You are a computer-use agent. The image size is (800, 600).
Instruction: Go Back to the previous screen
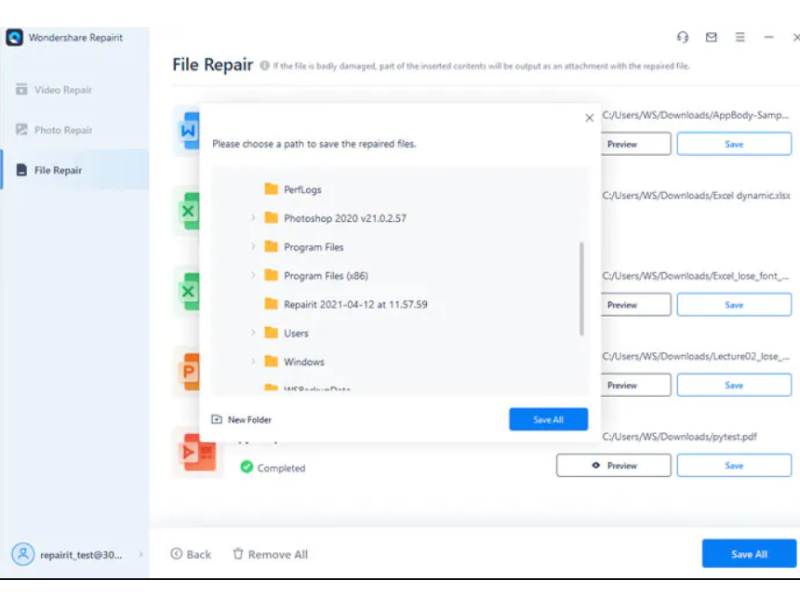(191, 554)
